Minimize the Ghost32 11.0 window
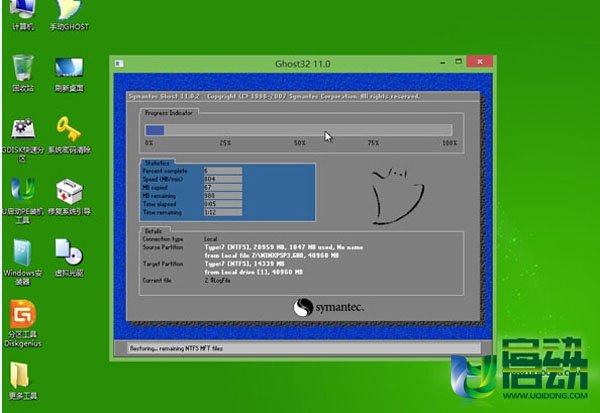Screen dimensions: 600x413 (443, 62)
